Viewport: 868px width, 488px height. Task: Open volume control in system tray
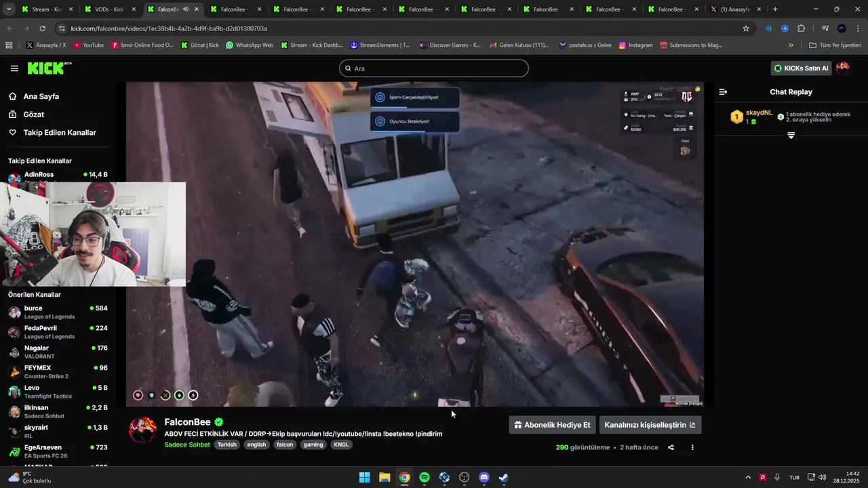pyautogui.click(x=823, y=477)
